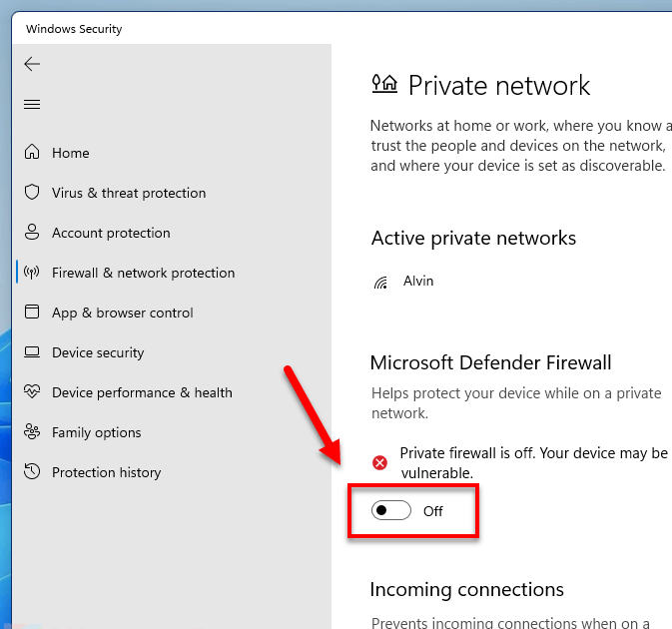The height and width of the screenshot is (629, 672).
Task: Click the red firewall-off error icon
Action: [379, 462]
